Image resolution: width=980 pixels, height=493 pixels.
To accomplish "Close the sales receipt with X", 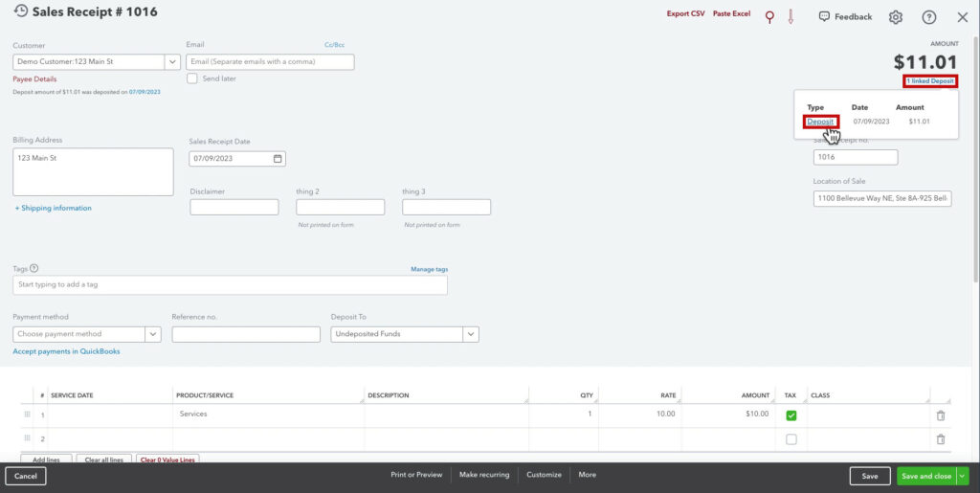I will click(x=963, y=17).
